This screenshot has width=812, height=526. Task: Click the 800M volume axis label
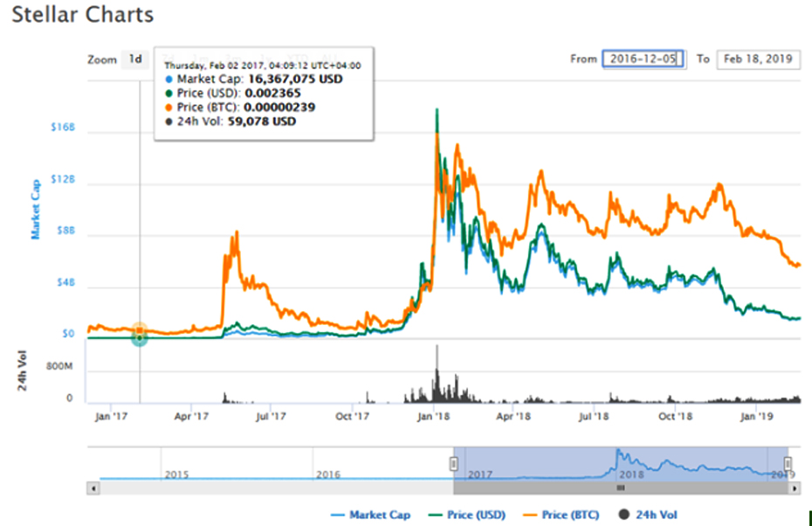coord(59,366)
